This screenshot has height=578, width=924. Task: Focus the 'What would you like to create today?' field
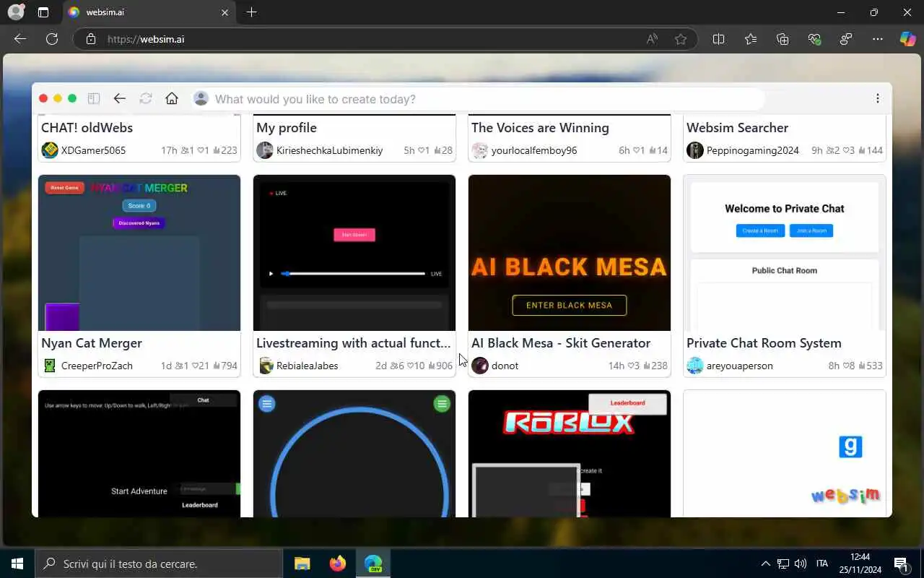479,99
